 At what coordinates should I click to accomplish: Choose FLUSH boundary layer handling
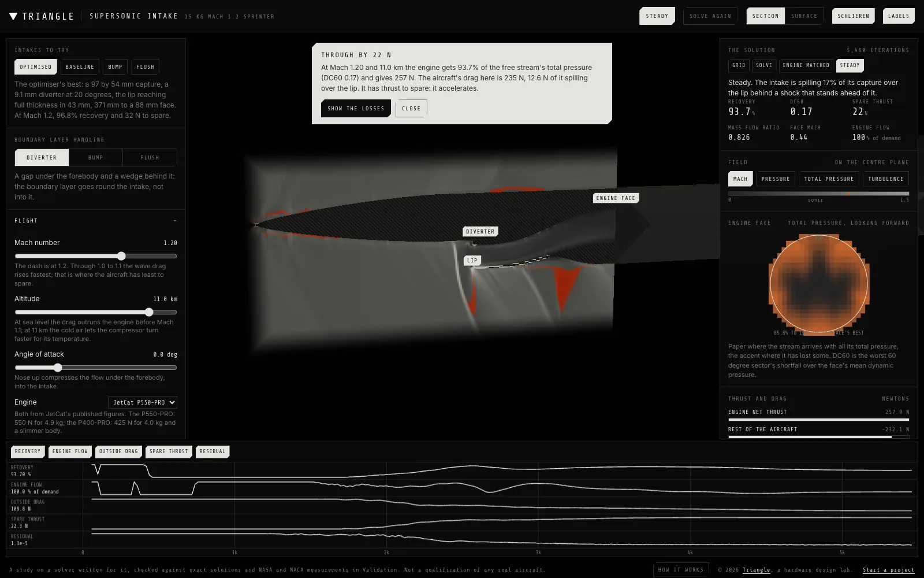(150, 158)
